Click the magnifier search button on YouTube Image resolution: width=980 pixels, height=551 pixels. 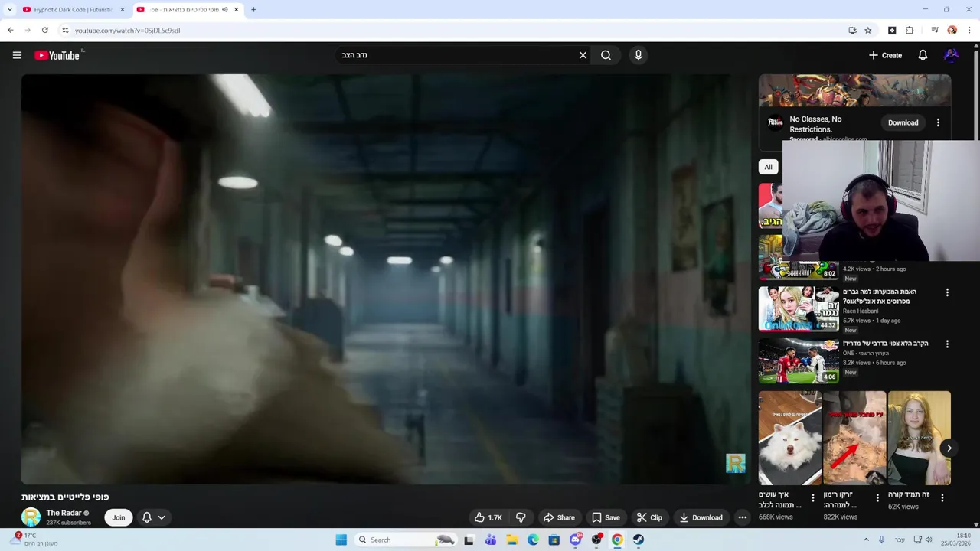(606, 55)
